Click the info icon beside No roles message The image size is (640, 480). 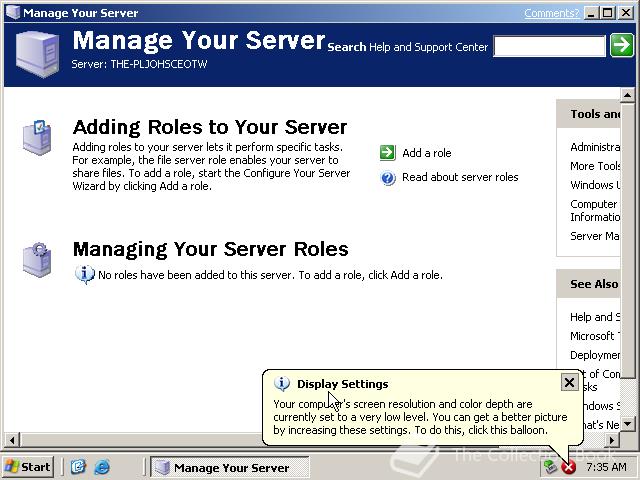point(84,274)
